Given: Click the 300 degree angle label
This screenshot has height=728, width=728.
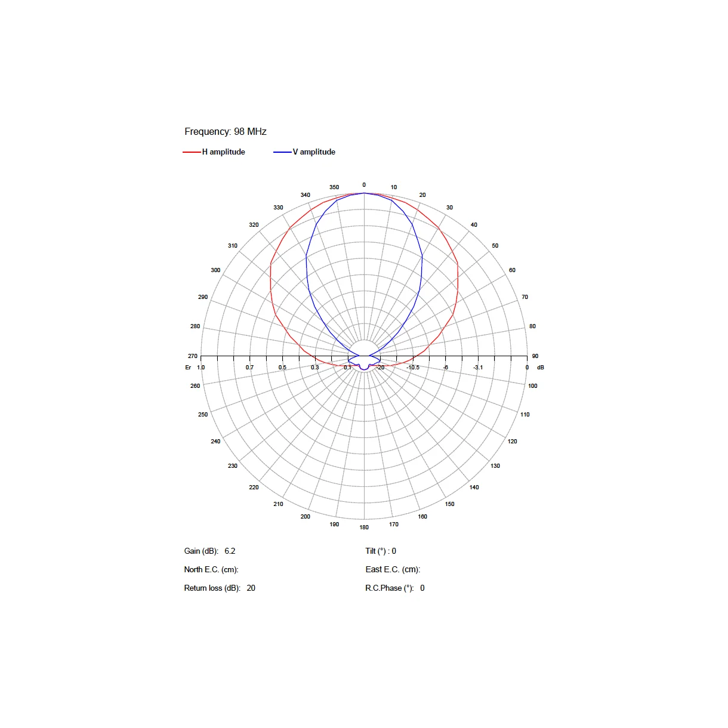Looking at the screenshot, I should click(x=215, y=270).
